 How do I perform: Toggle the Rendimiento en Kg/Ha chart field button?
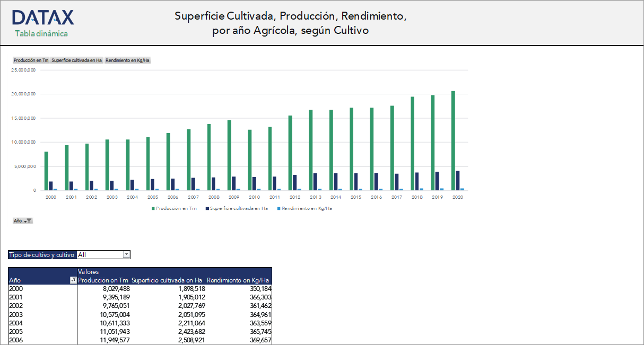[x=127, y=60]
